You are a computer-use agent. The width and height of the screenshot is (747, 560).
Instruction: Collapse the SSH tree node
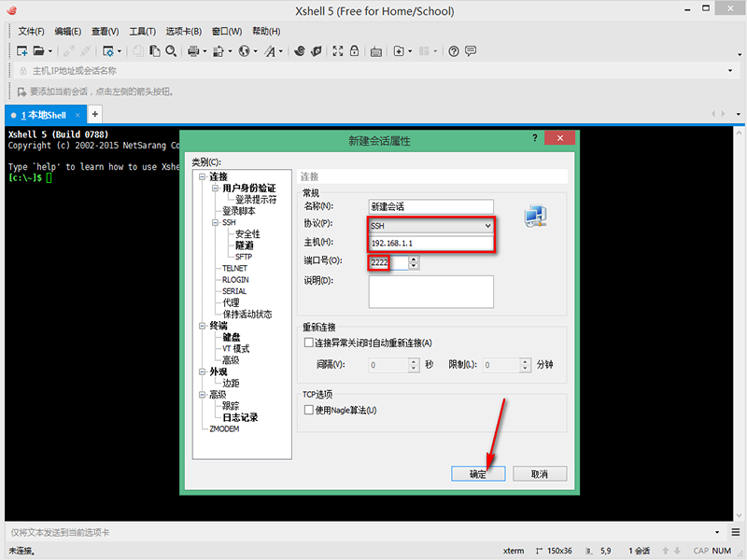click(215, 223)
